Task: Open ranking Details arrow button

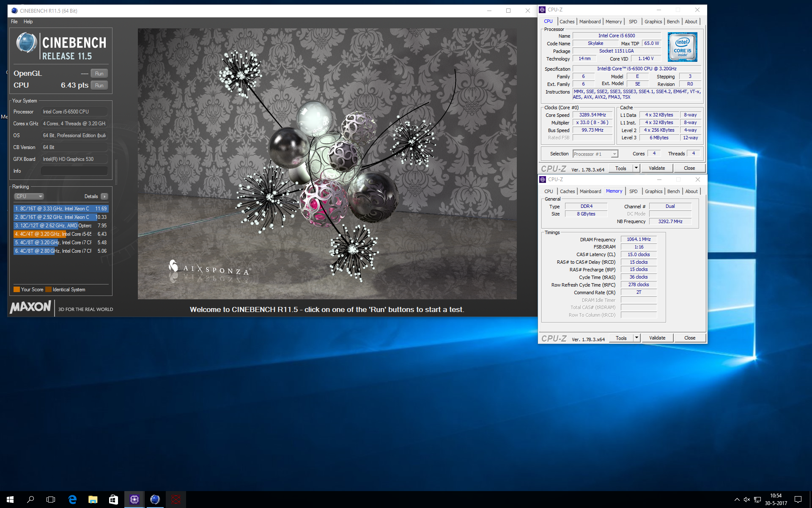Action: [x=104, y=196]
